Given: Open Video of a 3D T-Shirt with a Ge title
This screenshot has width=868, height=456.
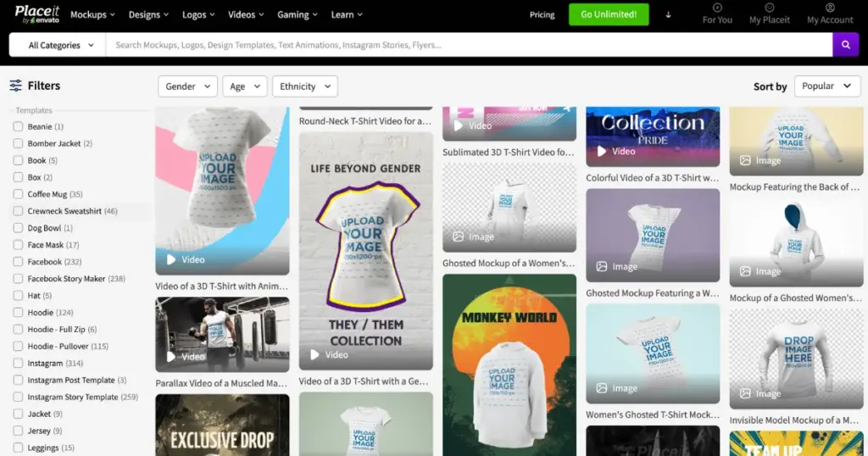Looking at the screenshot, I should tap(363, 381).
